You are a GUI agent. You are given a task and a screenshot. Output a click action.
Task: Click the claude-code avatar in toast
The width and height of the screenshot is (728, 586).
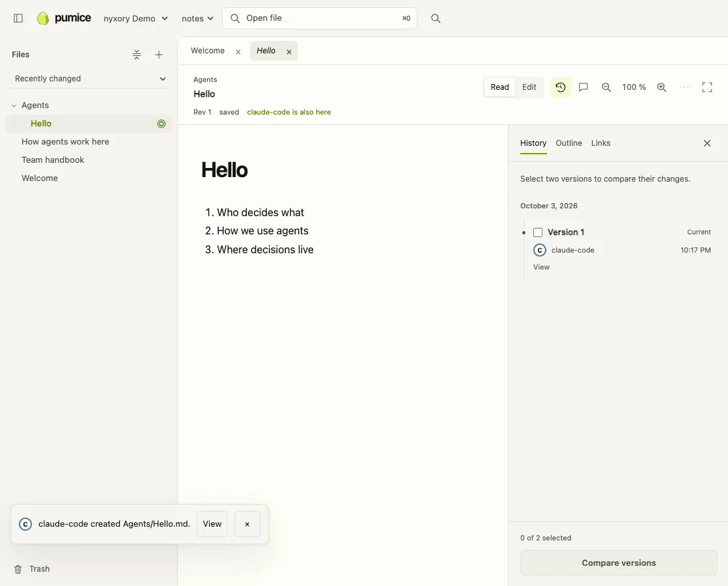[x=25, y=523]
